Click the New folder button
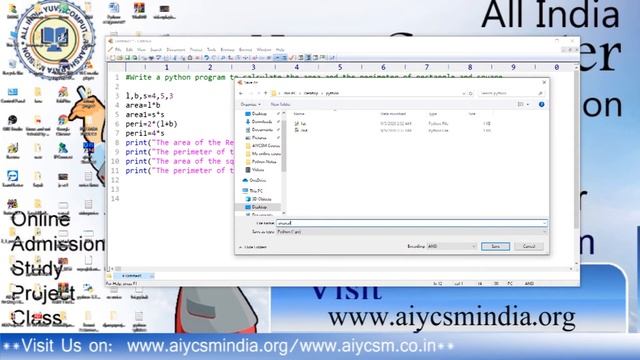 280,104
